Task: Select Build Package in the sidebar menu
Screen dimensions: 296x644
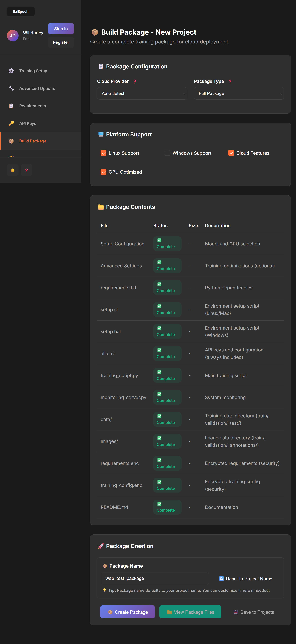Action: (33, 141)
